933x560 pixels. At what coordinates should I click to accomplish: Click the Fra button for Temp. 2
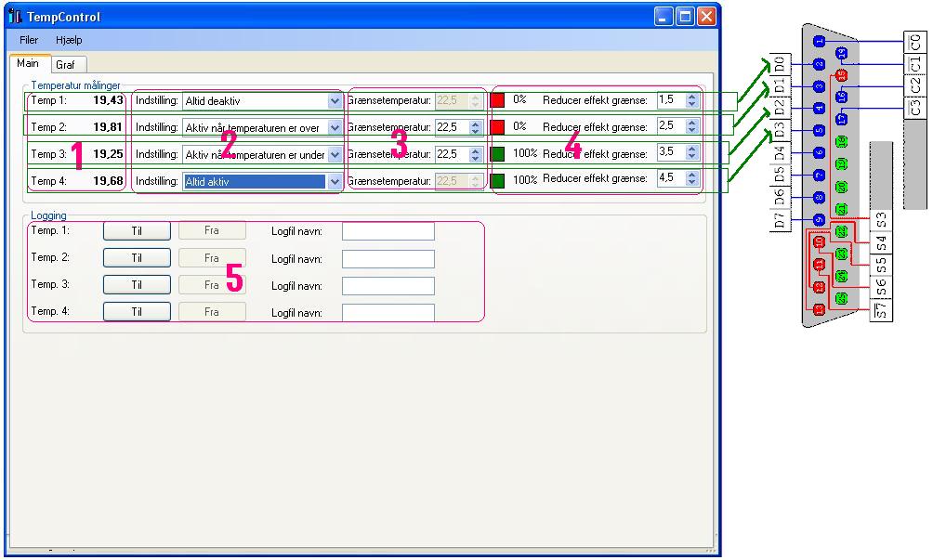(x=212, y=258)
